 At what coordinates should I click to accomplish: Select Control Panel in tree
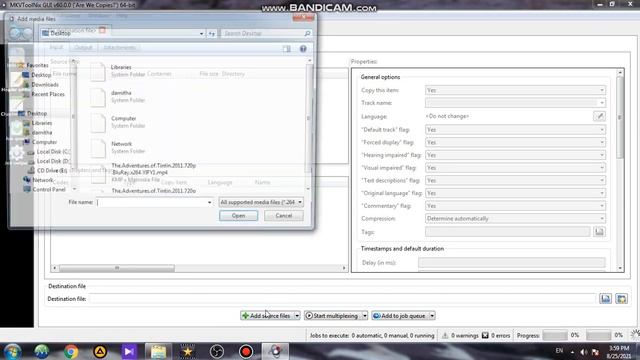point(49,190)
